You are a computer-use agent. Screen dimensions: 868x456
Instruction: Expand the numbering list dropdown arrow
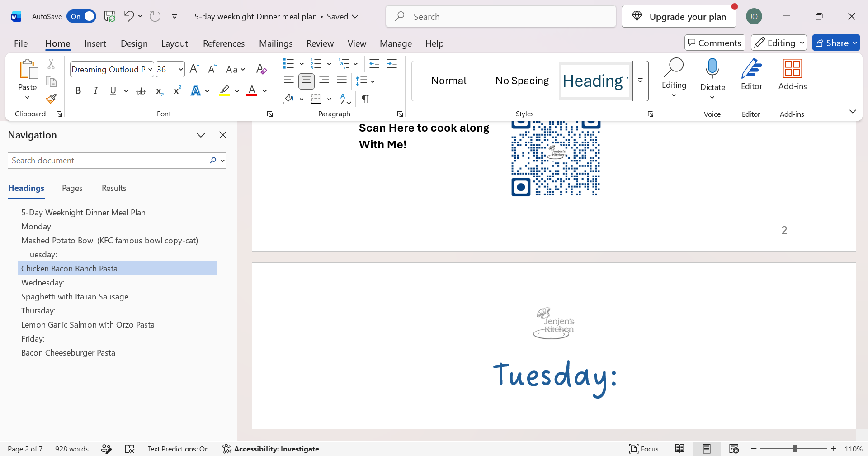coord(329,64)
